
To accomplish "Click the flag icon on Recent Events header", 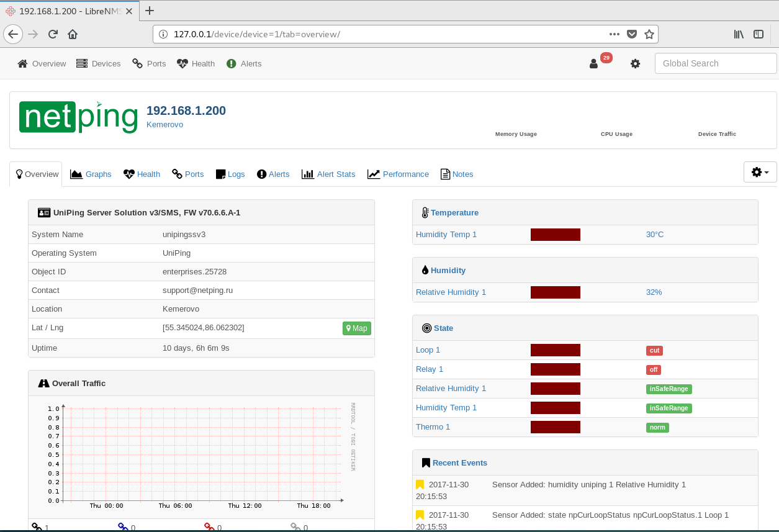I will 426,462.
